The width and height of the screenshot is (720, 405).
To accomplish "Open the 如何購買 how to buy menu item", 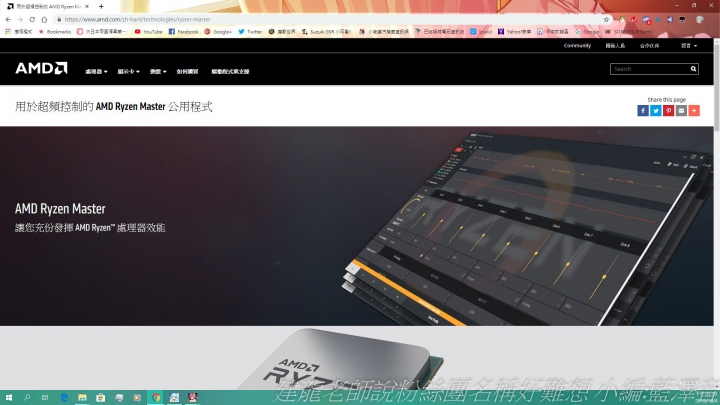I will tap(187, 72).
